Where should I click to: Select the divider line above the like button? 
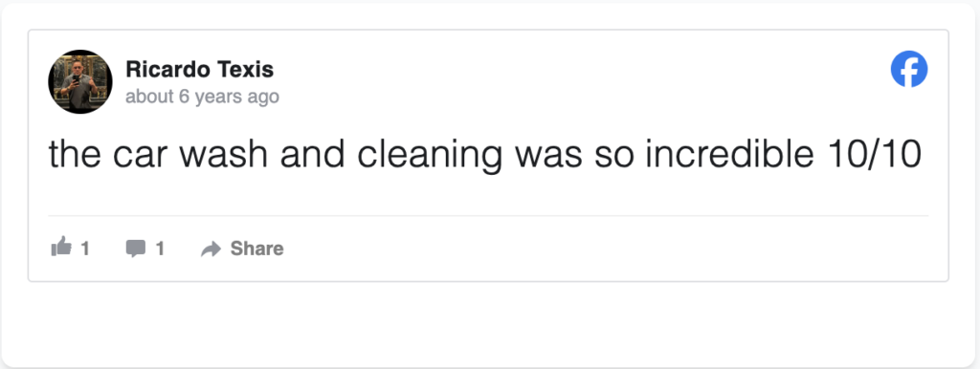point(488,216)
